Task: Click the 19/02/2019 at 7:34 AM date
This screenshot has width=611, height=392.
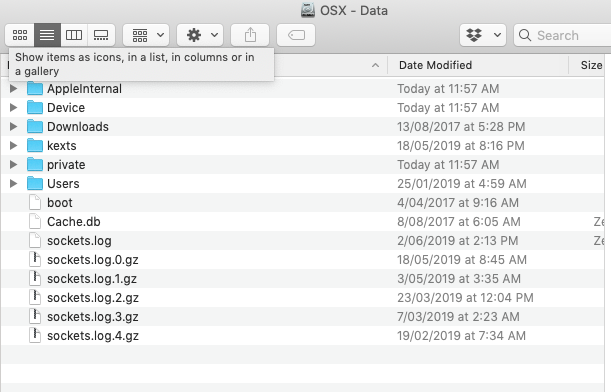Action: pos(461,336)
